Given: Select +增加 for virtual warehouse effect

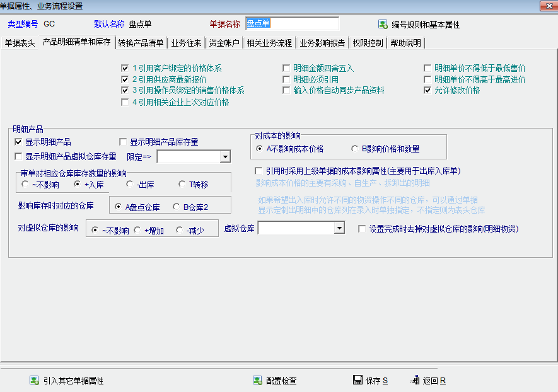Looking at the screenshot, I should [x=138, y=231].
